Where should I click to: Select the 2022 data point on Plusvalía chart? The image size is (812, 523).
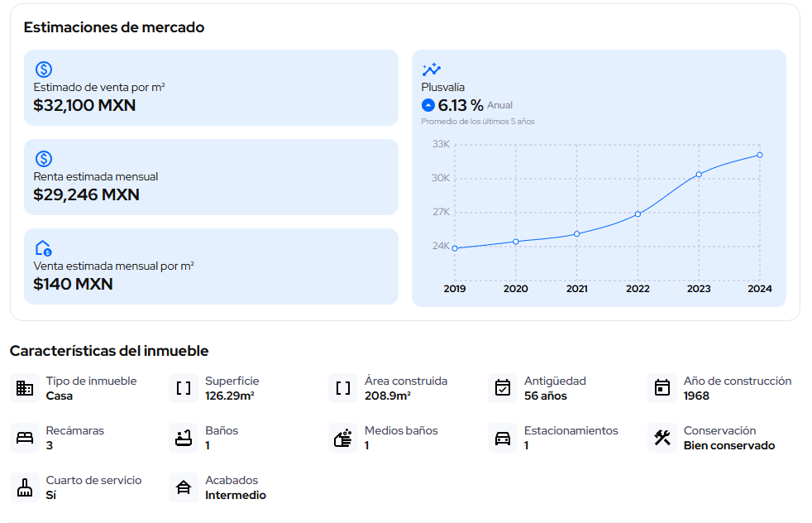pyautogui.click(x=638, y=214)
